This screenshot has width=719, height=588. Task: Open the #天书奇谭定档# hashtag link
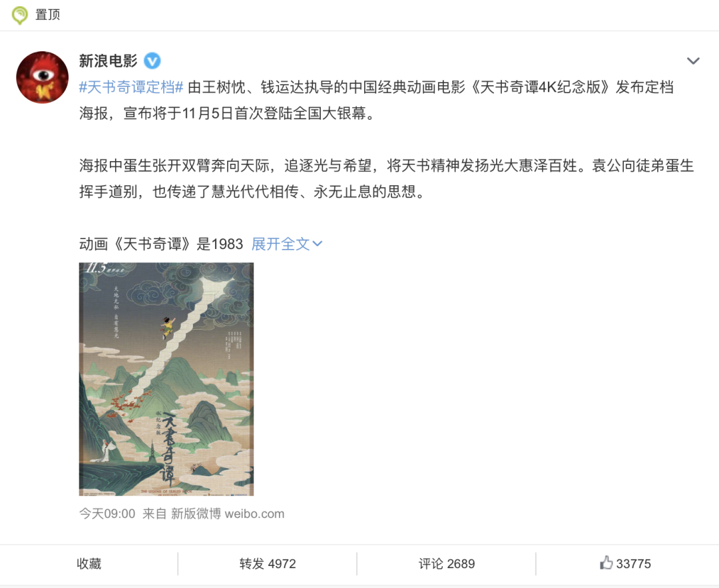[131, 87]
